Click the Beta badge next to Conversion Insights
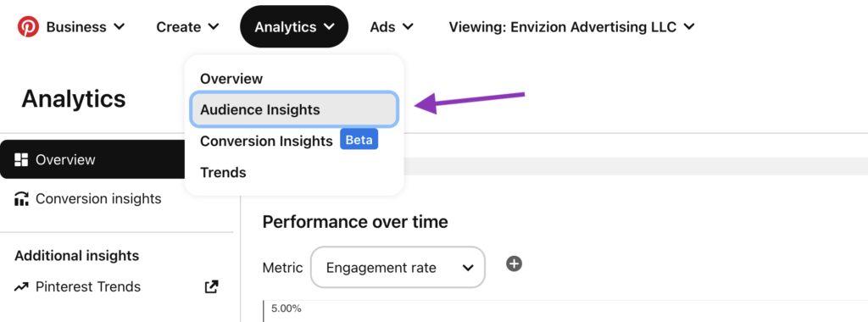The height and width of the screenshot is (322, 868). 359,140
